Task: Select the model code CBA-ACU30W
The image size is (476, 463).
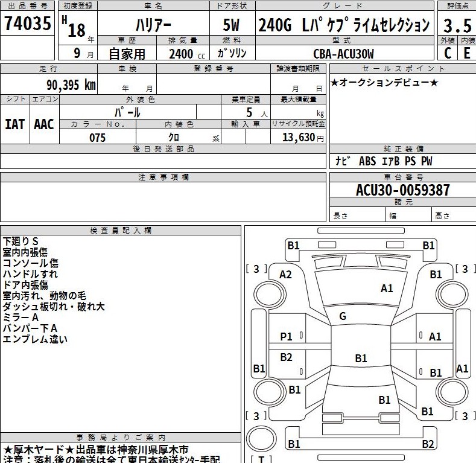Action: (x=344, y=54)
